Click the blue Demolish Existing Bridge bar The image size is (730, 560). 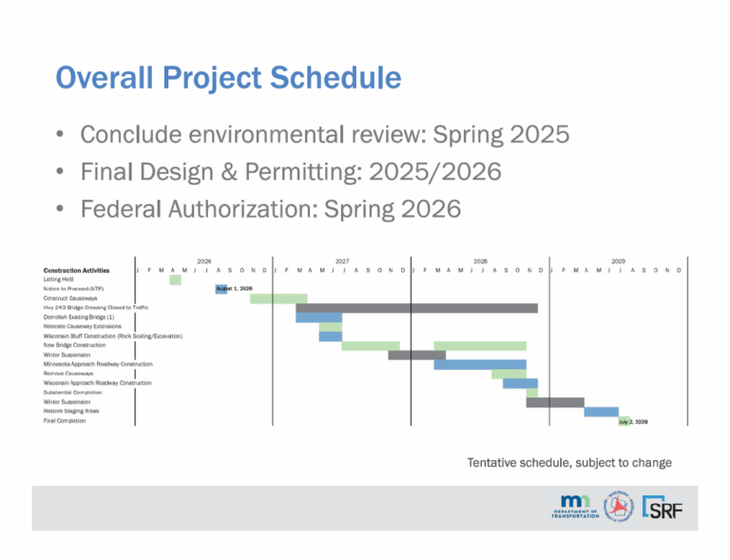pos(318,318)
